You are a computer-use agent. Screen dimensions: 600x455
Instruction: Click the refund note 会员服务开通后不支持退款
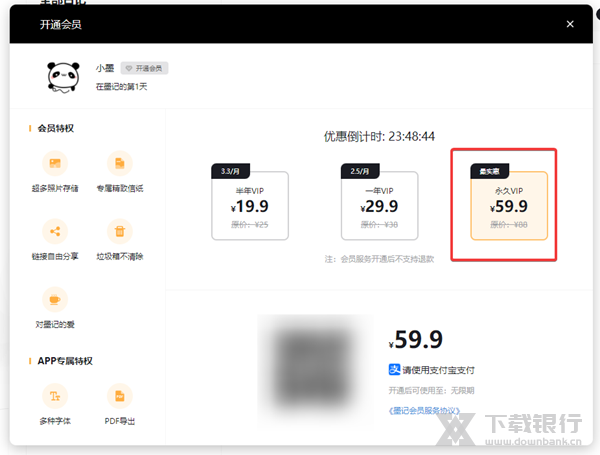tap(379, 259)
